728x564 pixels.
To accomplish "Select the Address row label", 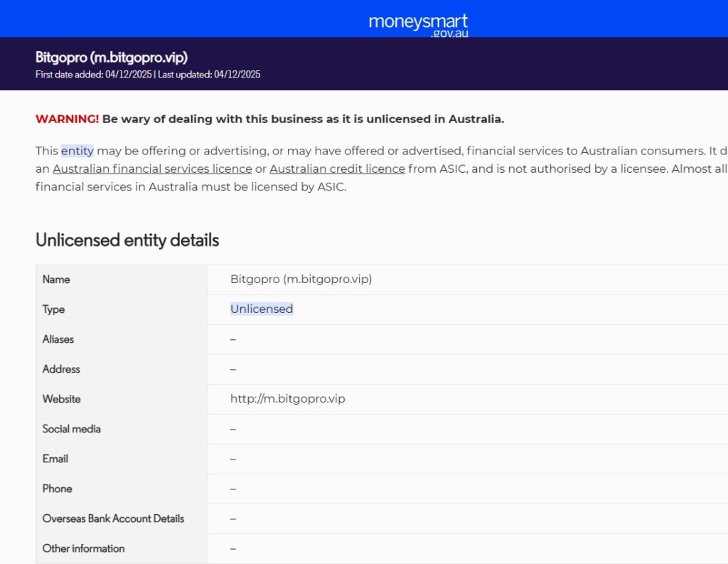I will tap(61, 369).
